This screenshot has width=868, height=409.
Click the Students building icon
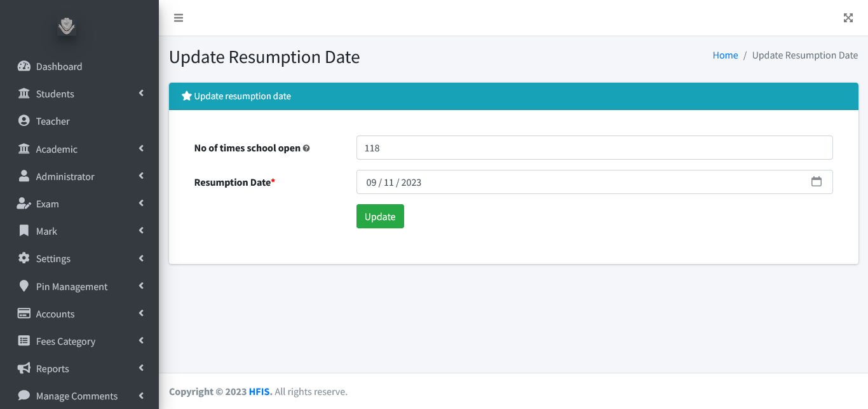point(24,94)
